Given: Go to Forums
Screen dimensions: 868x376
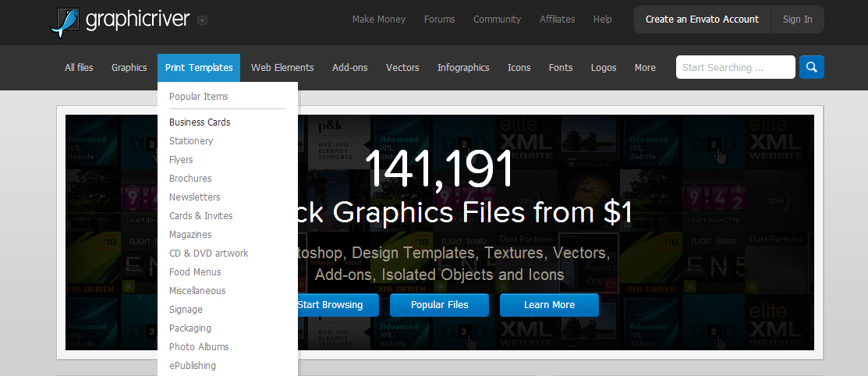Looking at the screenshot, I should [440, 20].
